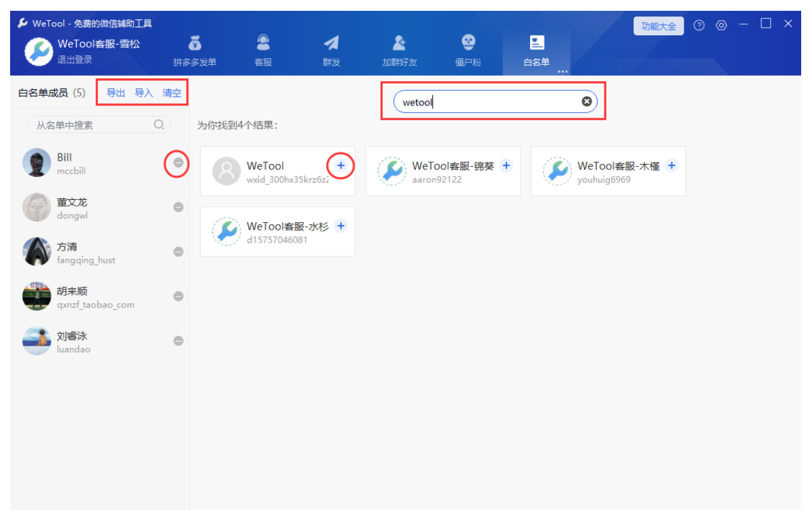The width and height of the screenshot is (812, 510).
Task: Remove 方清 from the whitelist
Action: coord(178,251)
